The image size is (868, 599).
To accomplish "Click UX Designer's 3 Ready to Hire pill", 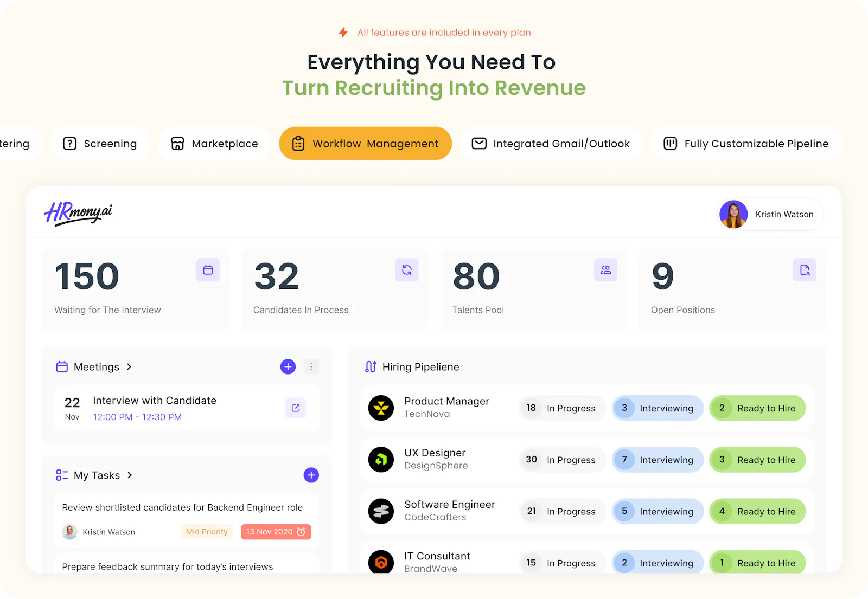I will [757, 460].
